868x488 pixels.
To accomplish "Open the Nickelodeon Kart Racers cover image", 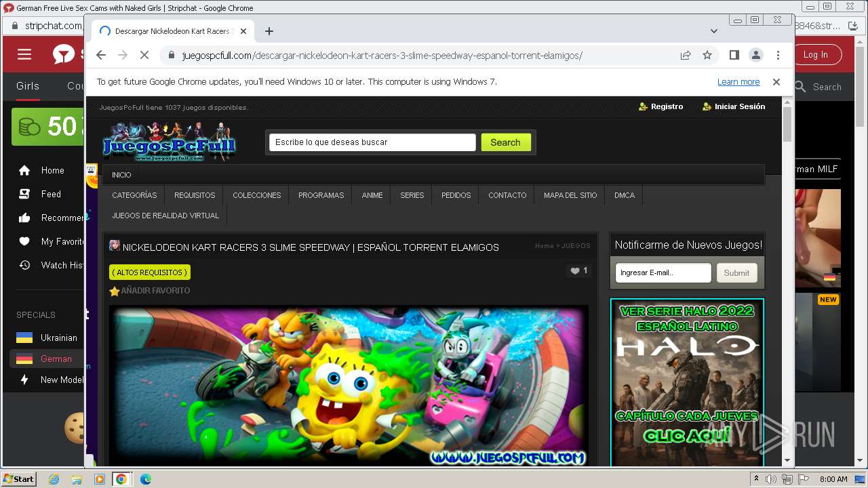I will point(349,386).
